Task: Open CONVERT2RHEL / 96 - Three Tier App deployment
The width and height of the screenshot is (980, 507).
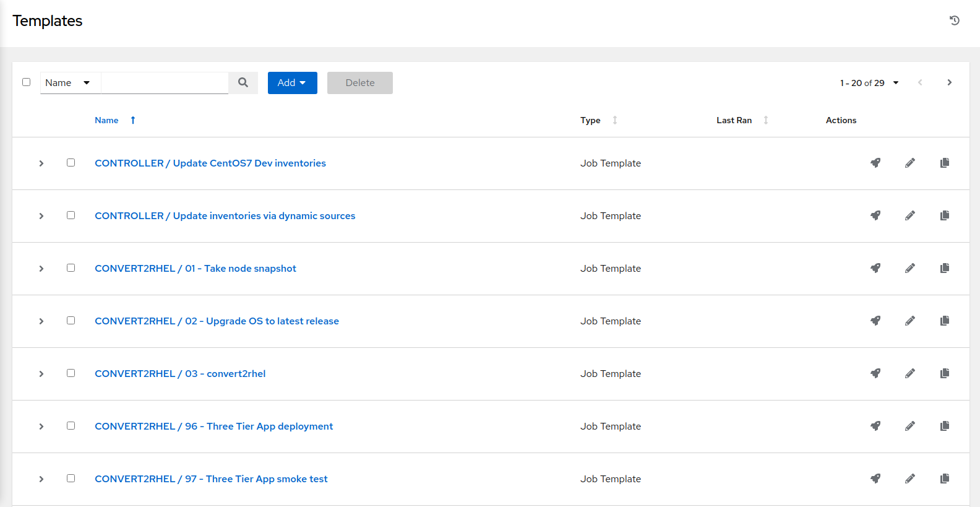Action: click(213, 427)
